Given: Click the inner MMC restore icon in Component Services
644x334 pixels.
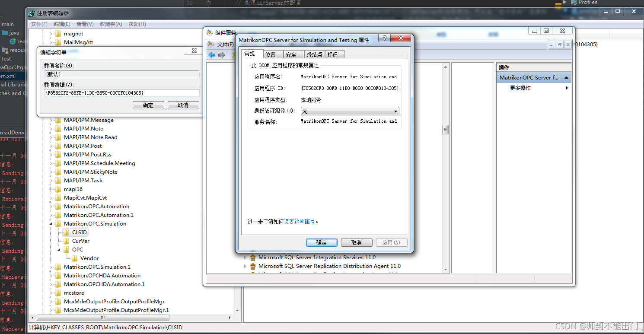Looking at the screenshot, I should [x=560, y=45].
